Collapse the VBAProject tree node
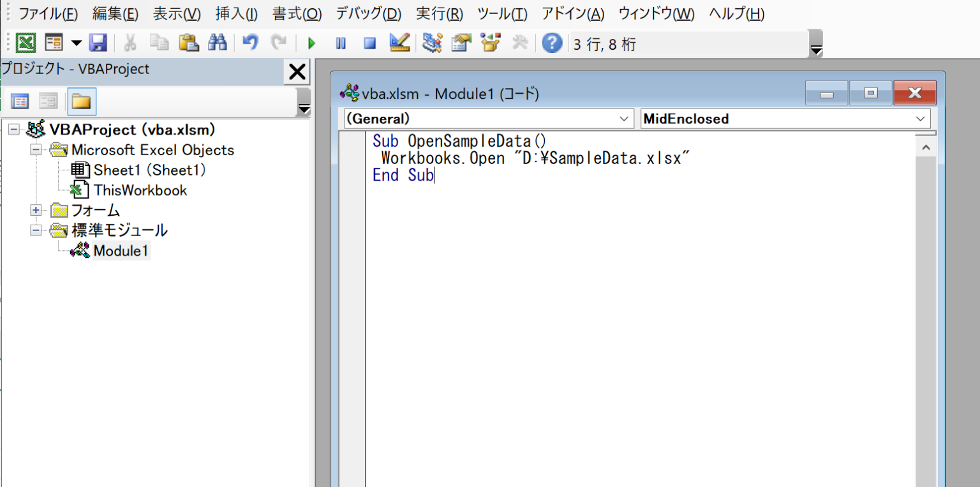 pos(14,130)
